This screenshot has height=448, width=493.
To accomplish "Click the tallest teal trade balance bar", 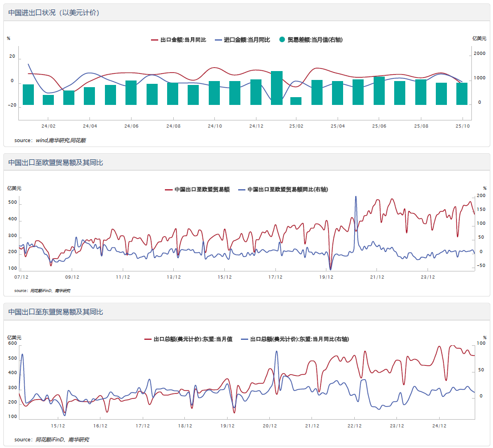I will [x=276, y=88].
